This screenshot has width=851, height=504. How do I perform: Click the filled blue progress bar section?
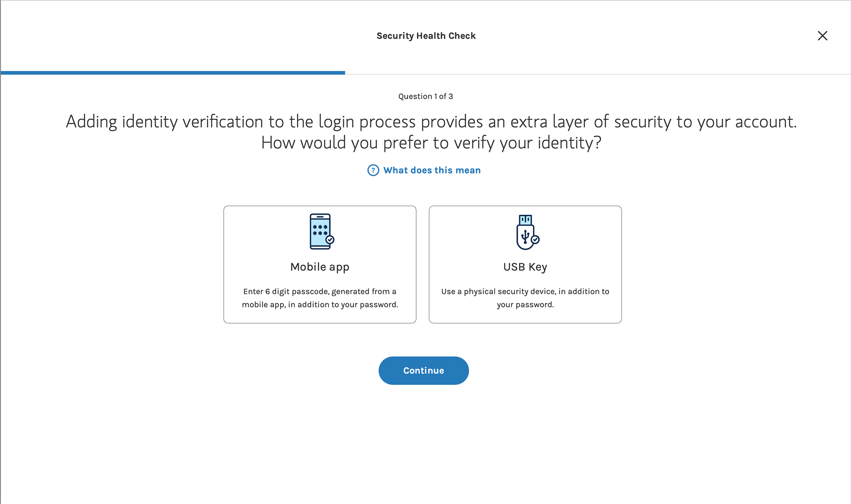173,73
